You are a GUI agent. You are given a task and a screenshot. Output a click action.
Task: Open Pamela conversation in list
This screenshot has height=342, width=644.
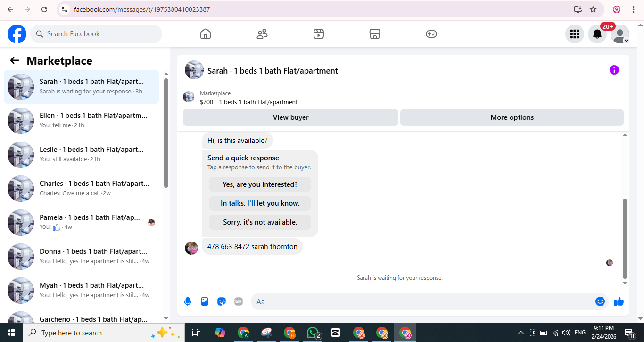coord(81,223)
